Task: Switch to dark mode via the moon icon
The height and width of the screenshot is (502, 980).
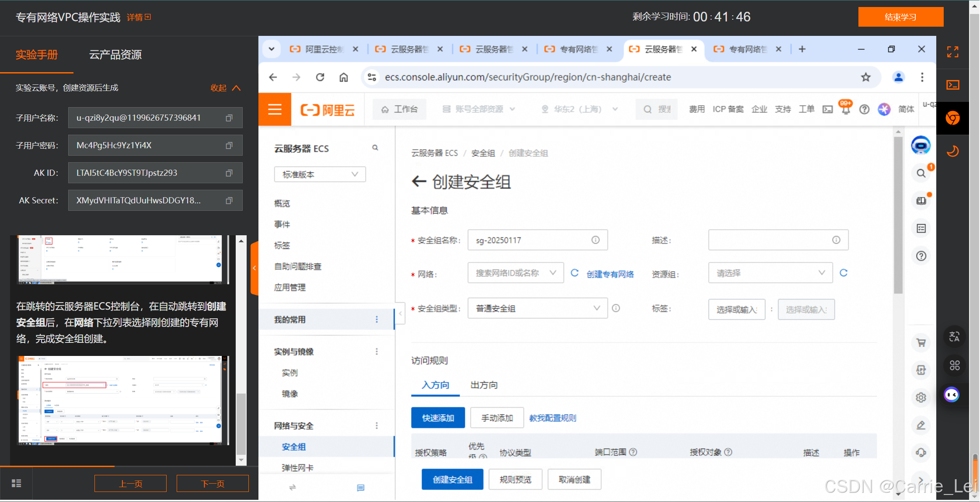Action: click(x=952, y=151)
